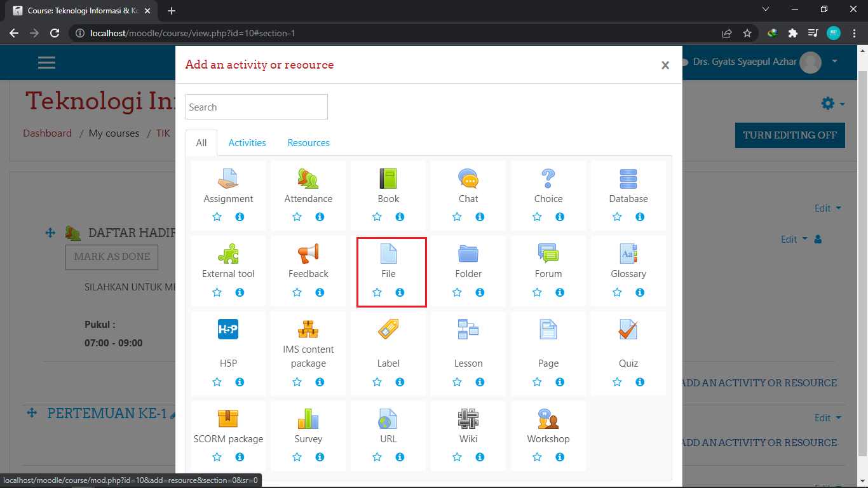
Task: Open the Pertemuan Ke-1 section heading
Action: [x=107, y=414]
